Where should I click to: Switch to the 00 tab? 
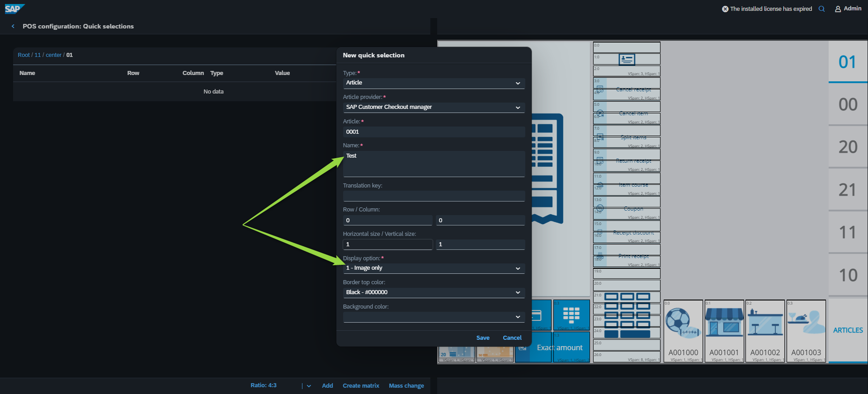click(848, 104)
